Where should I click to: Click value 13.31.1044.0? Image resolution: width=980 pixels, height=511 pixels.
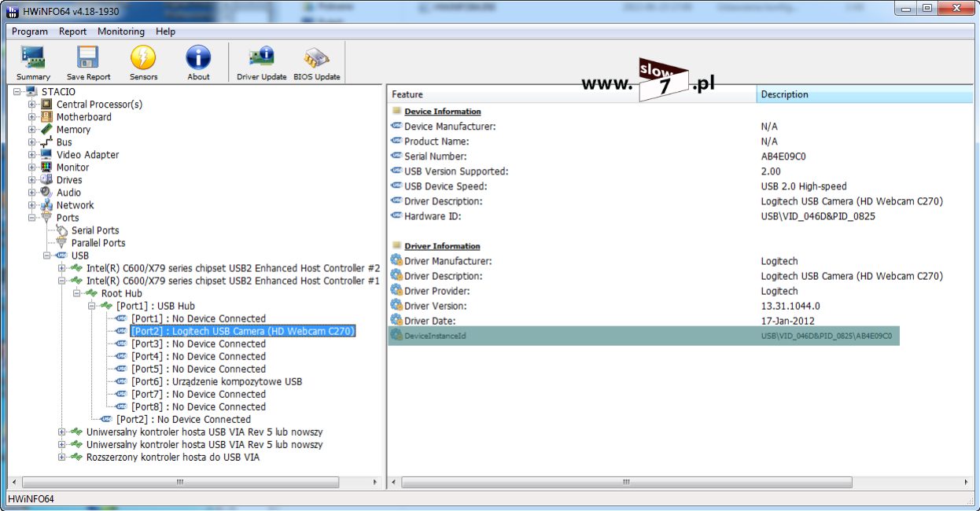click(x=790, y=306)
